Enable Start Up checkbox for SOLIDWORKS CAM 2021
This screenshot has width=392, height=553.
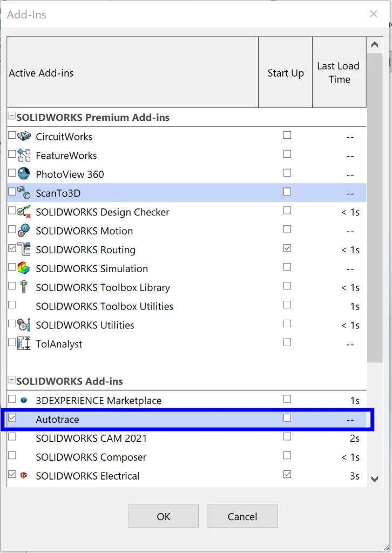click(x=287, y=436)
